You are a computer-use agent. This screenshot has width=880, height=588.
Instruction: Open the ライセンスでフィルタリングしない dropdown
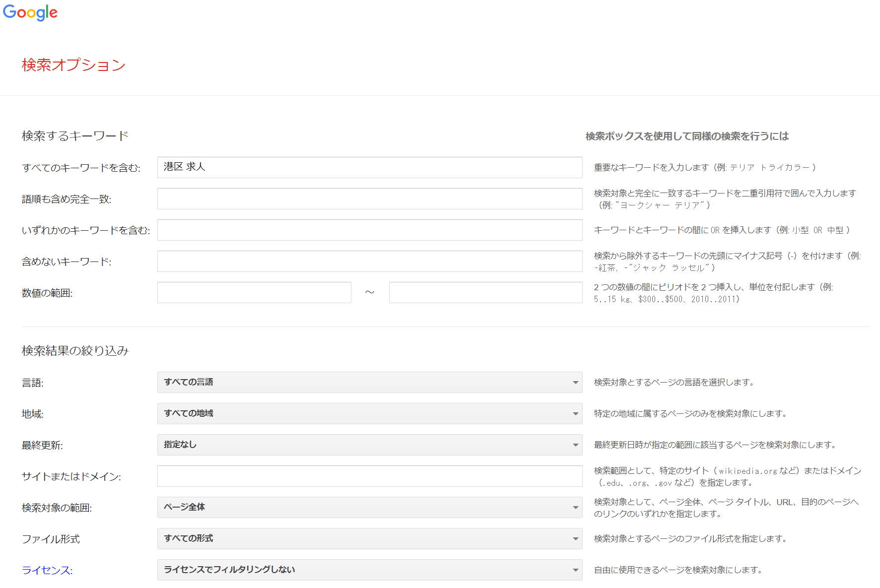[x=370, y=570]
